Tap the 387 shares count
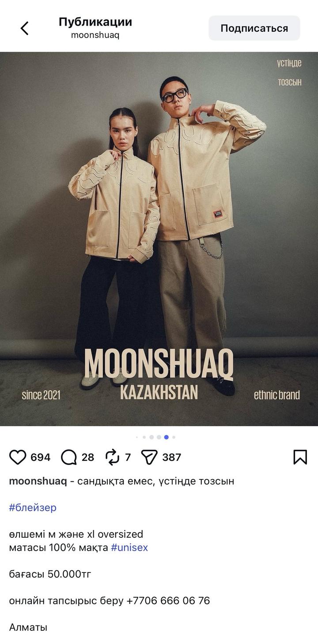The width and height of the screenshot is (318, 644). pos(172,457)
